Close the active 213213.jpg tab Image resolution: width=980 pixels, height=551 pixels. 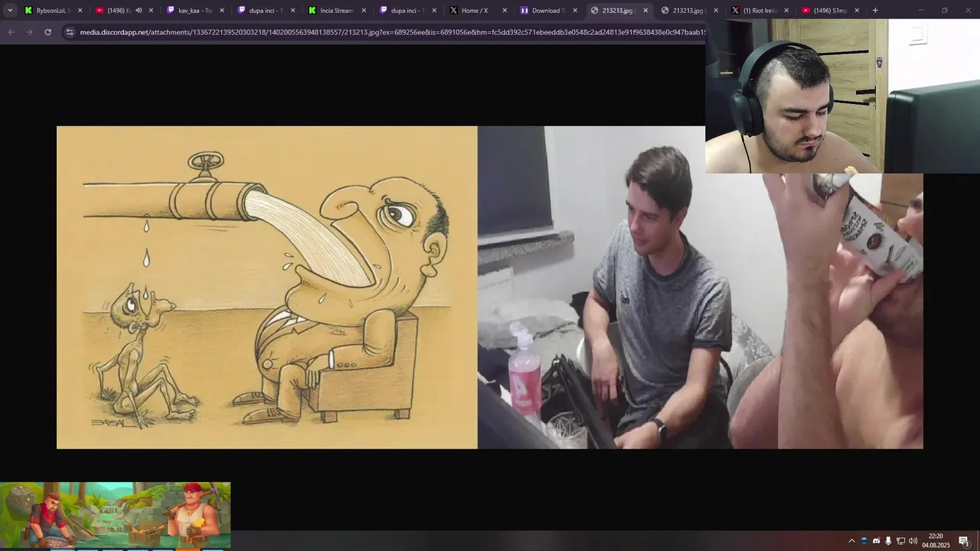[645, 11]
